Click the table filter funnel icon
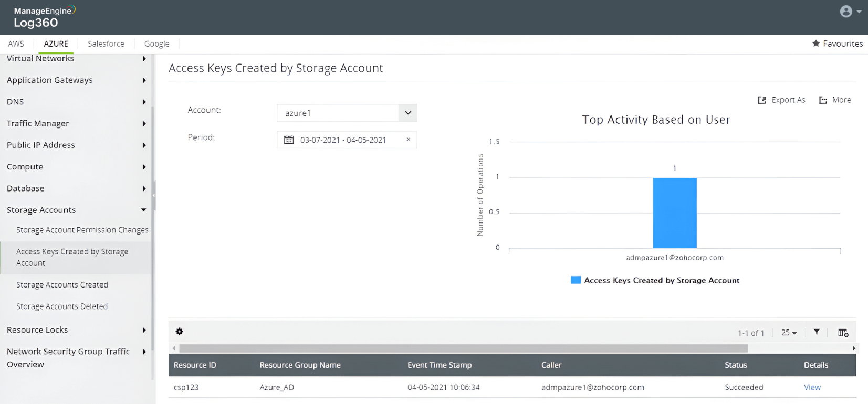 coord(817,332)
